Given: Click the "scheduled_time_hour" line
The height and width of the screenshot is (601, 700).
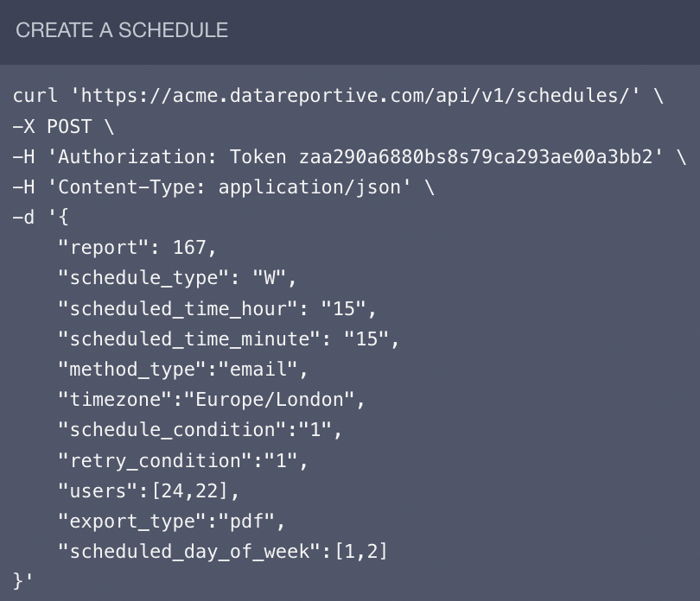Looking at the screenshot, I should point(217,308).
